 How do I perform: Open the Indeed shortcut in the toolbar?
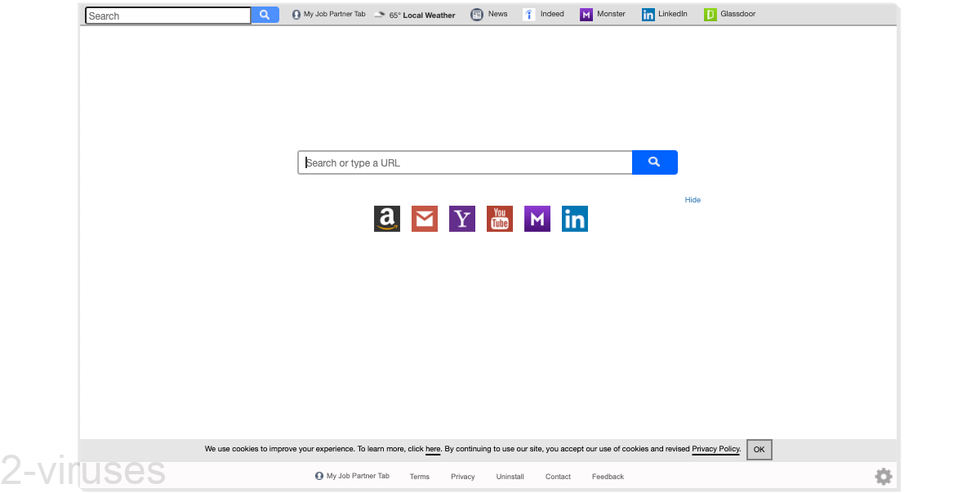pyautogui.click(x=544, y=14)
